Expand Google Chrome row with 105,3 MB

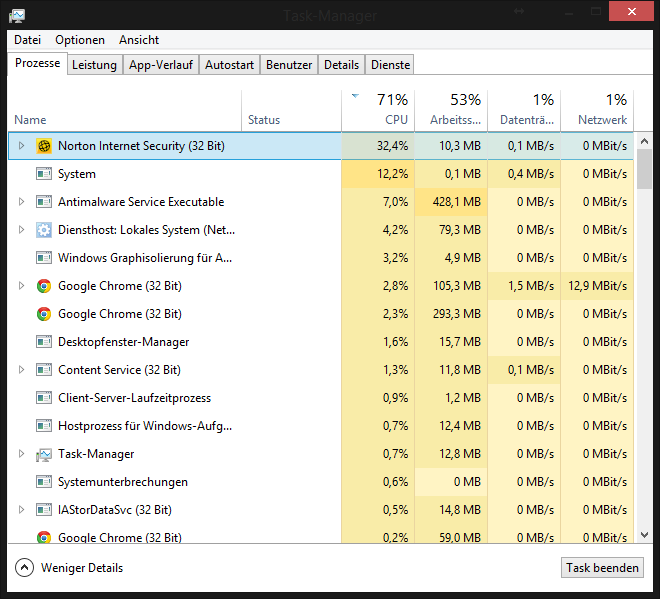click(x=21, y=286)
